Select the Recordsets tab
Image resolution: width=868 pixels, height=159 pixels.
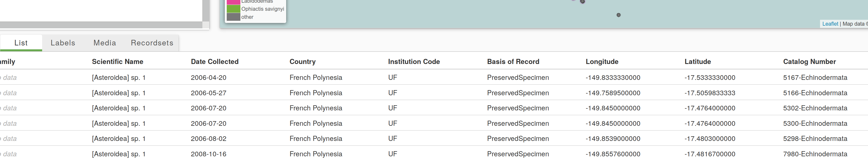152,43
